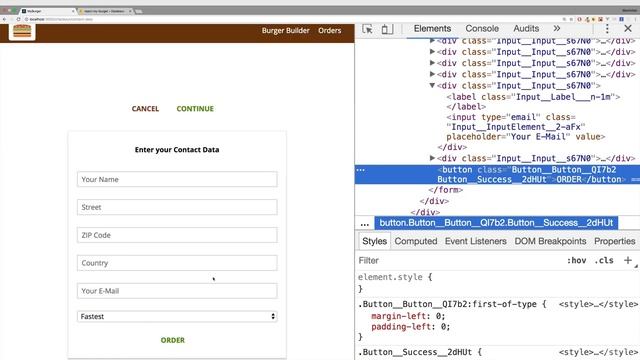640x360 pixels.
Task: Click the browser back arrow
Action: click(x=4, y=19)
